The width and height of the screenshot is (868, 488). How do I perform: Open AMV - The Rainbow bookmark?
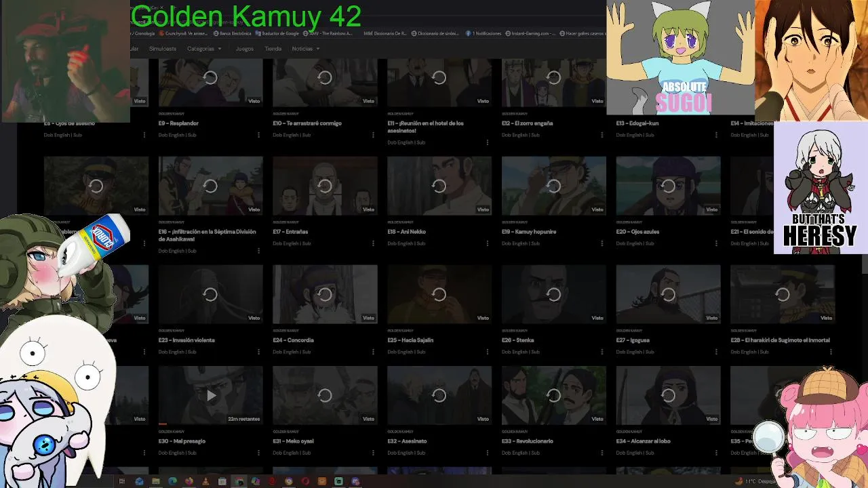pyautogui.click(x=328, y=33)
